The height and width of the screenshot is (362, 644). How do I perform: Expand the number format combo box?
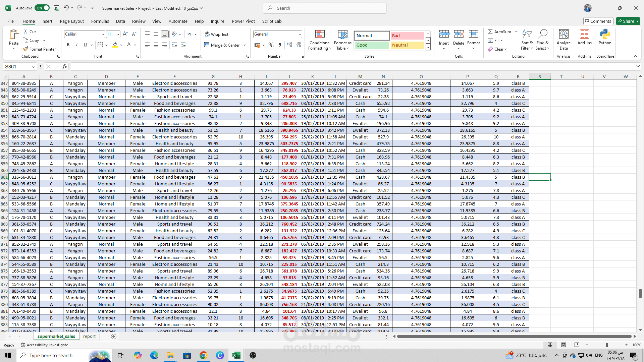pos(300,34)
